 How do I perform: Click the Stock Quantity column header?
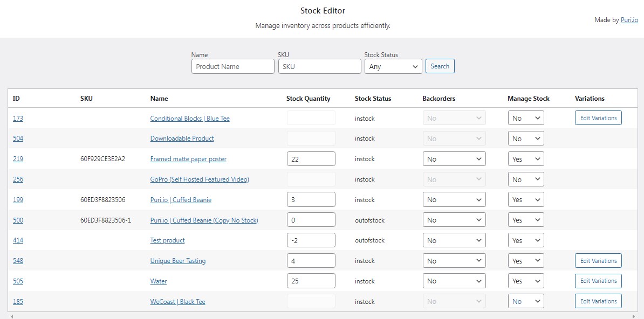(x=308, y=99)
